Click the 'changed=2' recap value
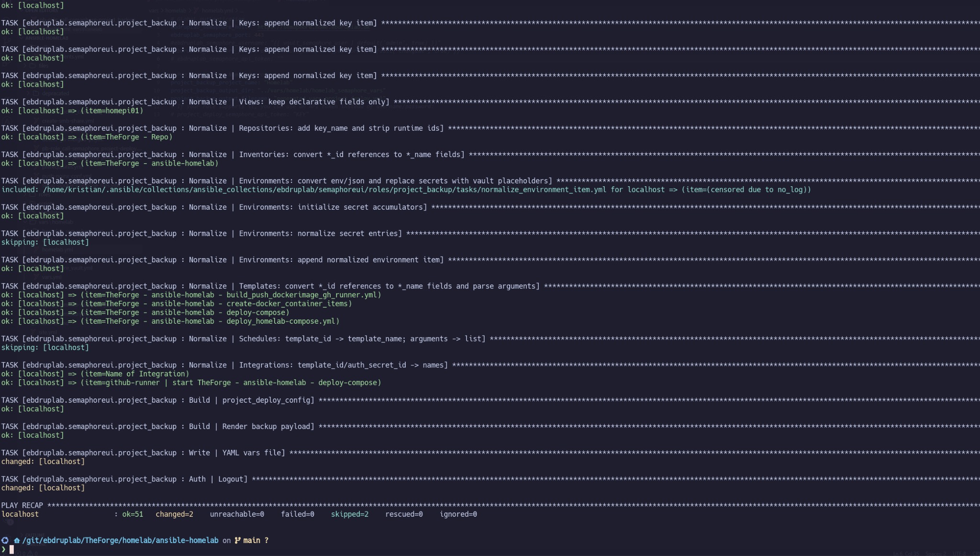The width and height of the screenshot is (980, 556). coord(174,514)
